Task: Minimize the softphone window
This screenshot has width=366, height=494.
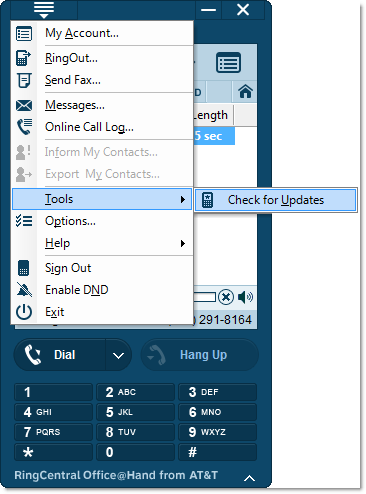Action: pyautogui.click(x=208, y=10)
